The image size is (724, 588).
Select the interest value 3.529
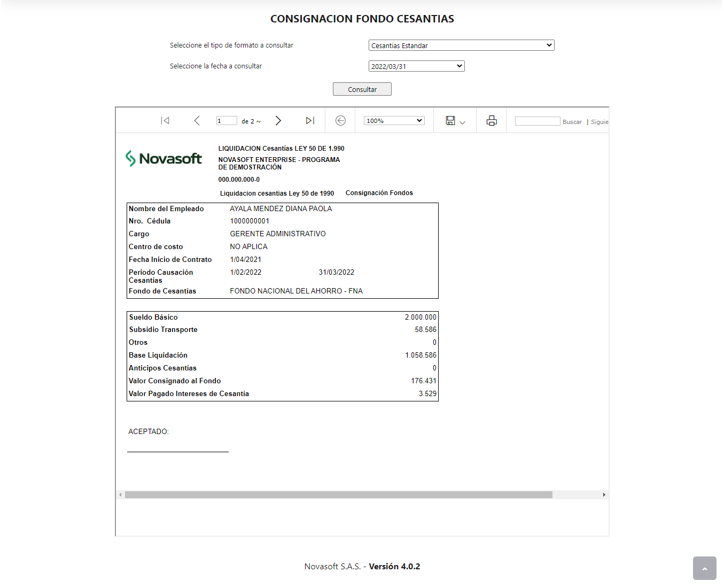[428, 393]
